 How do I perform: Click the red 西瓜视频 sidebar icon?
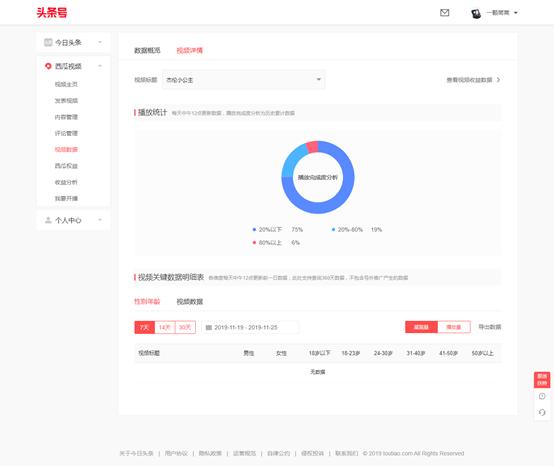(x=48, y=66)
